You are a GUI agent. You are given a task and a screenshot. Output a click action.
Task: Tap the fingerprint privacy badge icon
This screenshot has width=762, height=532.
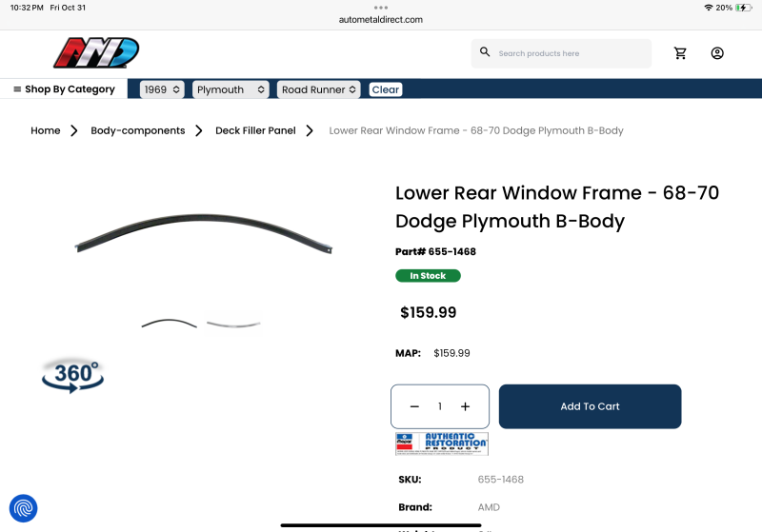(23, 508)
